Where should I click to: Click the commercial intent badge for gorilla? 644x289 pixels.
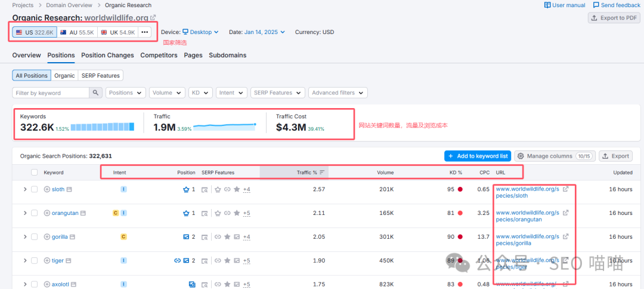click(x=123, y=237)
